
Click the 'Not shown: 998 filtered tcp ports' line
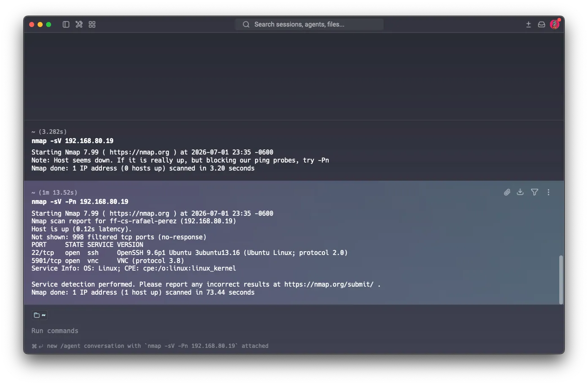[x=119, y=237]
